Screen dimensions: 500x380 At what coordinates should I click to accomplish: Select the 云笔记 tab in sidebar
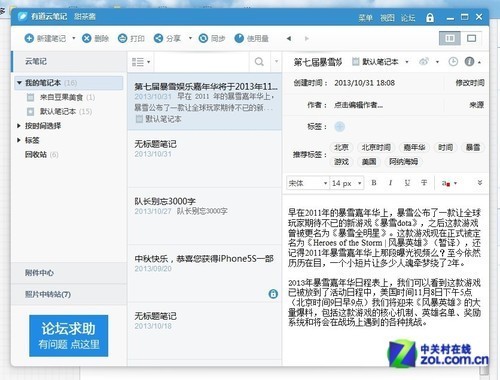69,61
